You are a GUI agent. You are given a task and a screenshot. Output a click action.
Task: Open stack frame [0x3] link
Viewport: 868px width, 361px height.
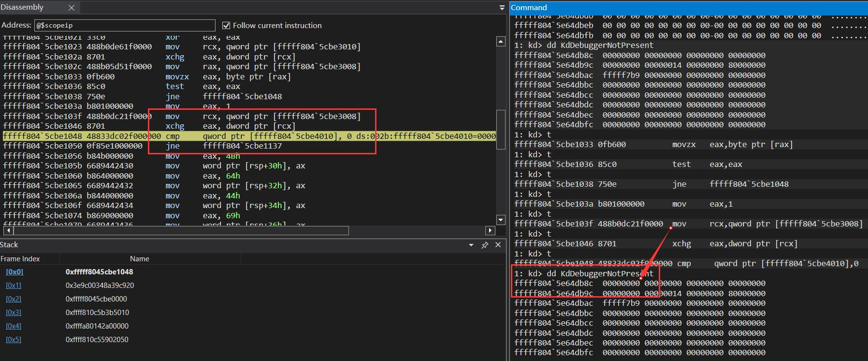[14, 313]
